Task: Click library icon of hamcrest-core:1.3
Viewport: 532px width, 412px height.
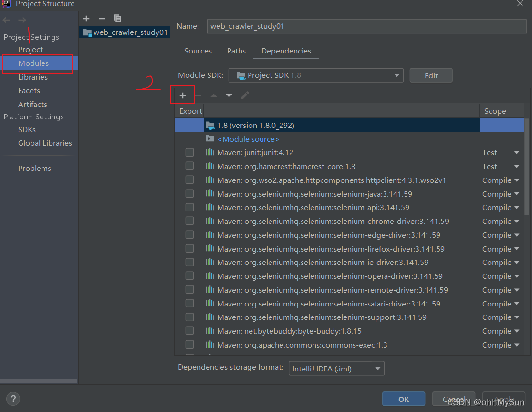Action: pyautogui.click(x=209, y=166)
